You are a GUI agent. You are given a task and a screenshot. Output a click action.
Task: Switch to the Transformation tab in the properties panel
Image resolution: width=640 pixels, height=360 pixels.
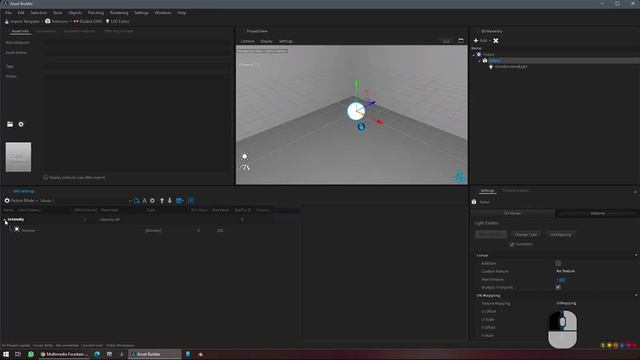coord(515,191)
